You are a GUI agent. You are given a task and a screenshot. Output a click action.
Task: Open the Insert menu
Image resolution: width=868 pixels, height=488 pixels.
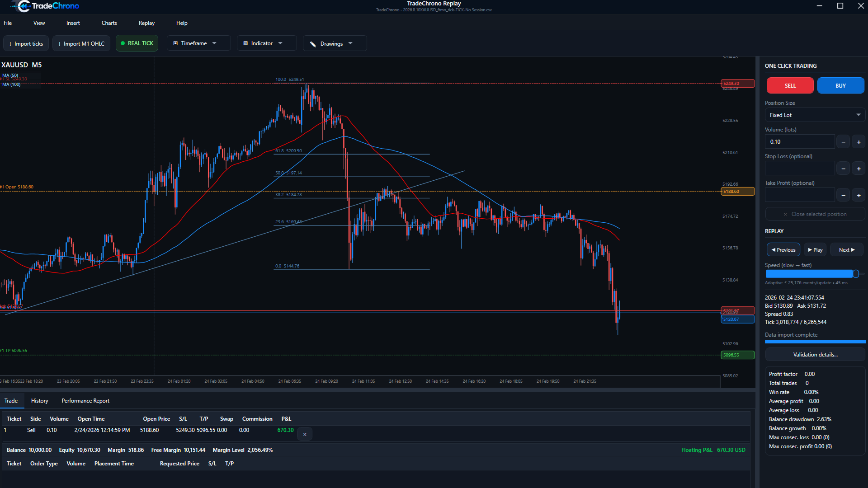(x=73, y=23)
